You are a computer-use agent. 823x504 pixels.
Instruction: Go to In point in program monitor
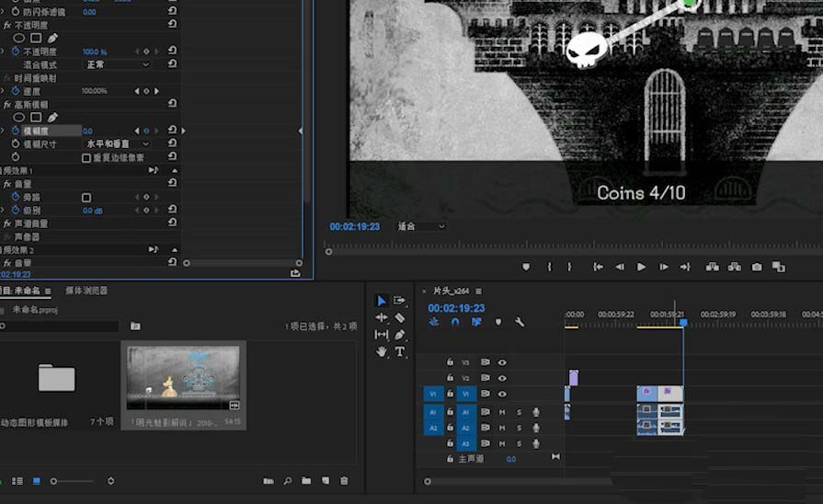598,267
